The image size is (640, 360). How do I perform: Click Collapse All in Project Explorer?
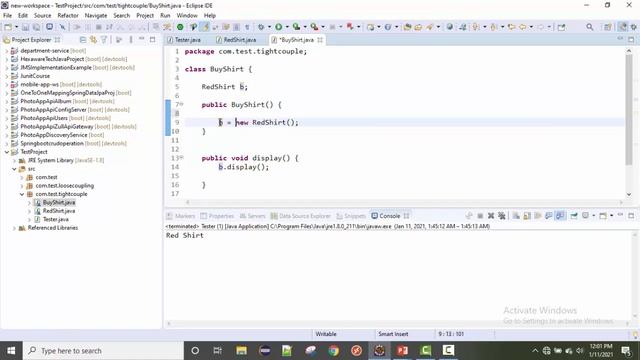(x=83, y=40)
